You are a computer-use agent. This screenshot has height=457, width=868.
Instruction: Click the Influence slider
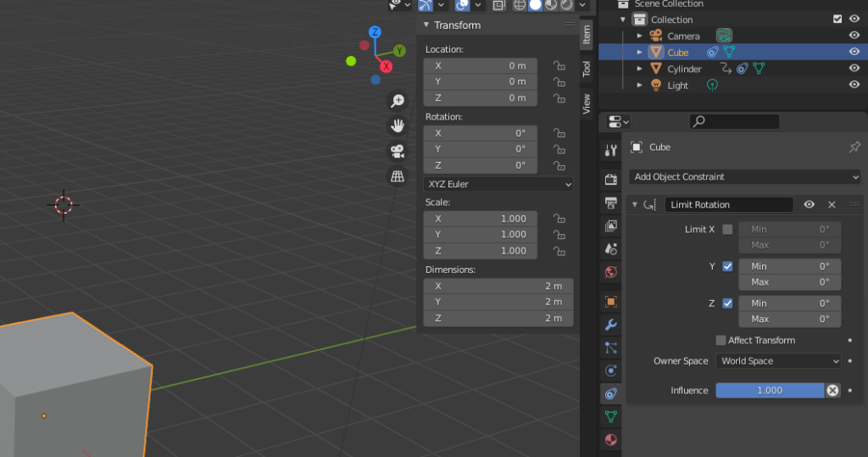pyautogui.click(x=769, y=390)
